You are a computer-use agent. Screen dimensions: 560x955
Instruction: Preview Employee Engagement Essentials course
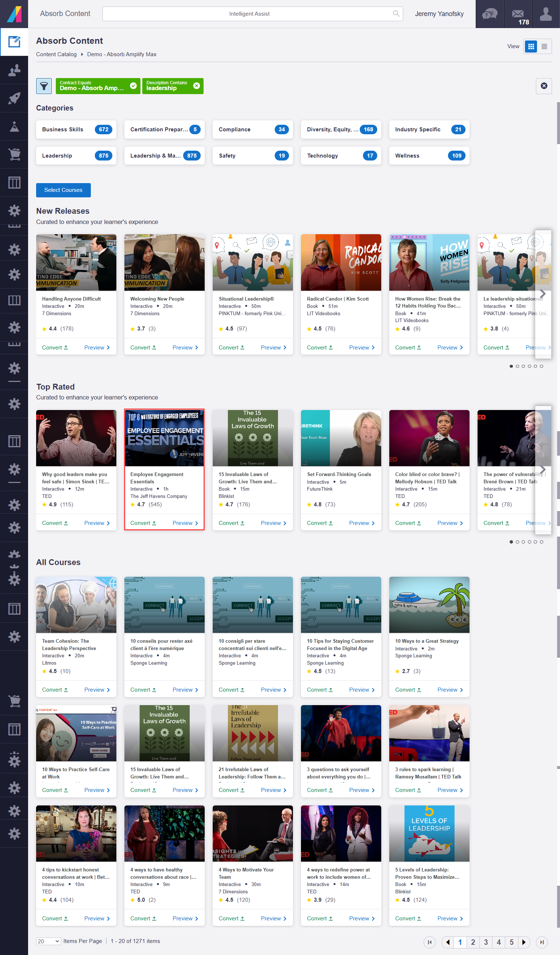(185, 523)
